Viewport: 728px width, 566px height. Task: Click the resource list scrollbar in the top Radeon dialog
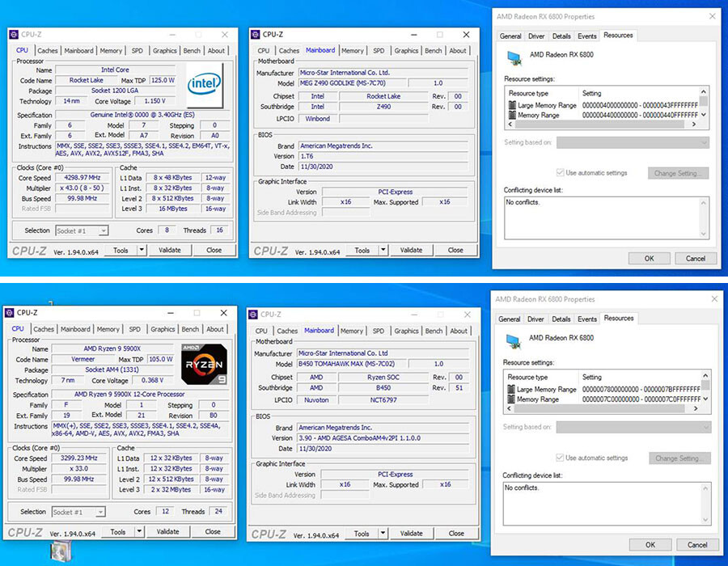click(704, 103)
